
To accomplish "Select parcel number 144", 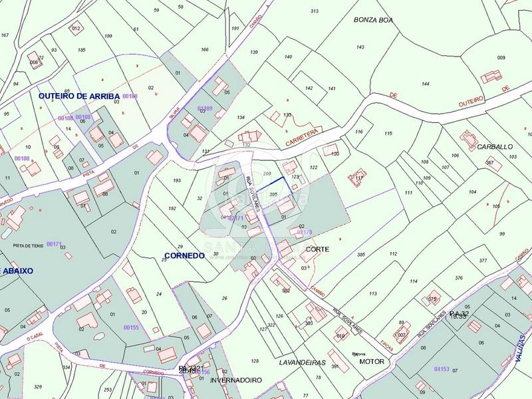I will tap(425, 84).
